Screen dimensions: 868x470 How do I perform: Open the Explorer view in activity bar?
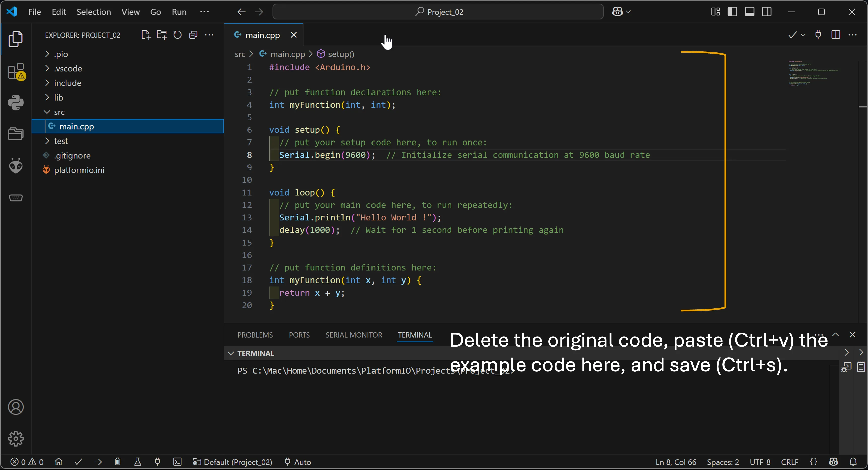[16, 39]
